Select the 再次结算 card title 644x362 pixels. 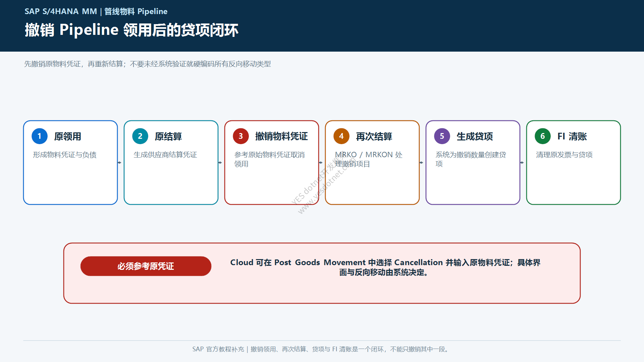click(374, 136)
